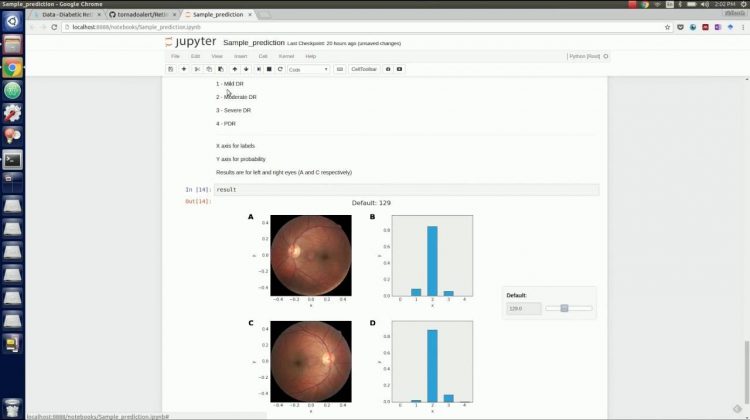Click the input cell containing result

pos(406,190)
